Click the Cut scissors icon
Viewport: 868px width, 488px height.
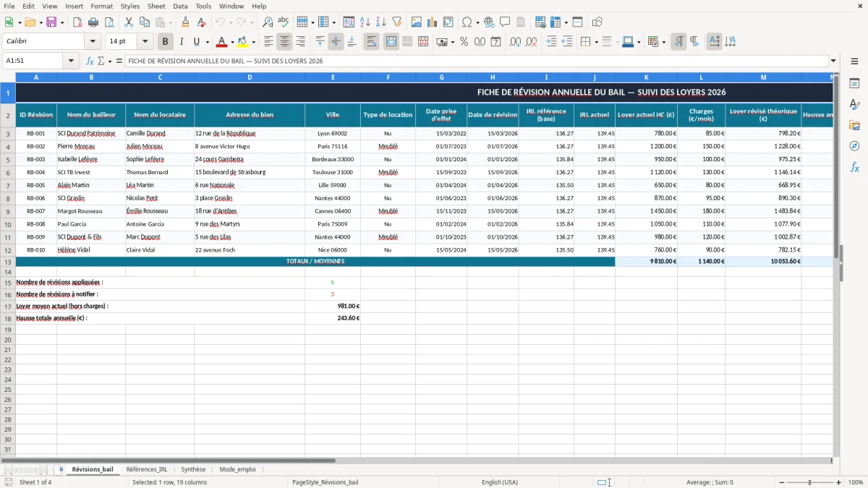tap(129, 22)
